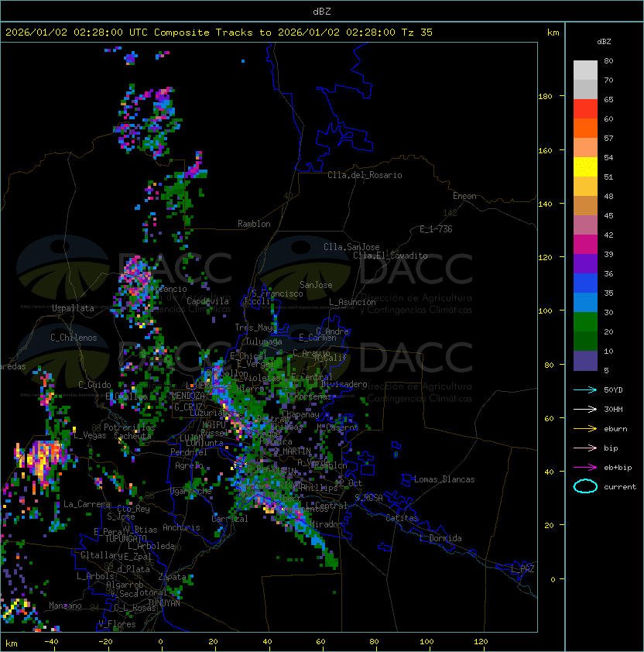Click the MENDOZA label on the map
Screen dimensions: 644x652
(x=188, y=395)
